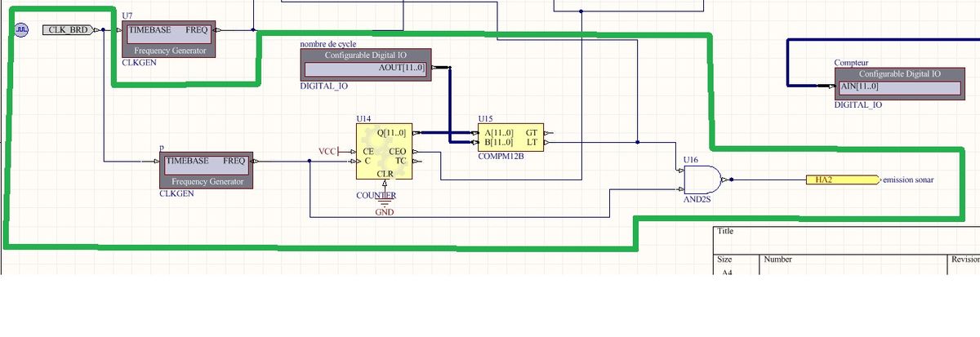The image size is (980, 337).
Task: Select the U15 comparator component
Action: point(510,137)
